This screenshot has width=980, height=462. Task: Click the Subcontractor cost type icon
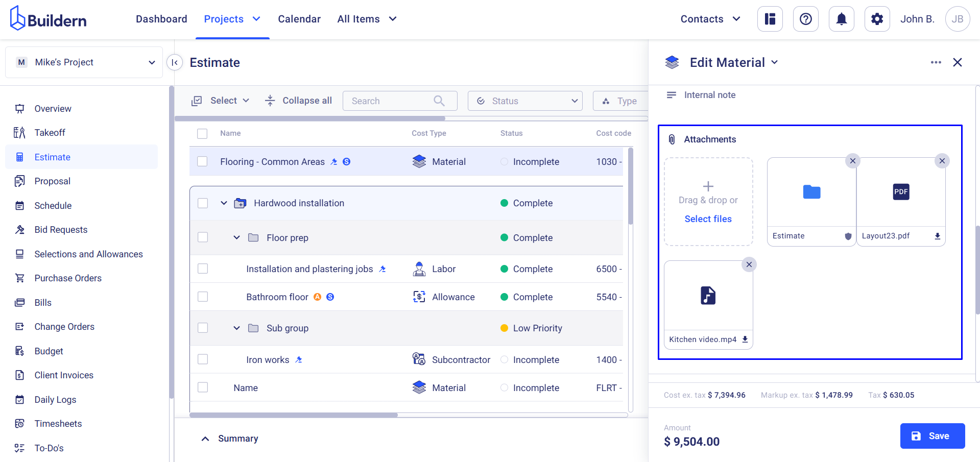coord(419,359)
